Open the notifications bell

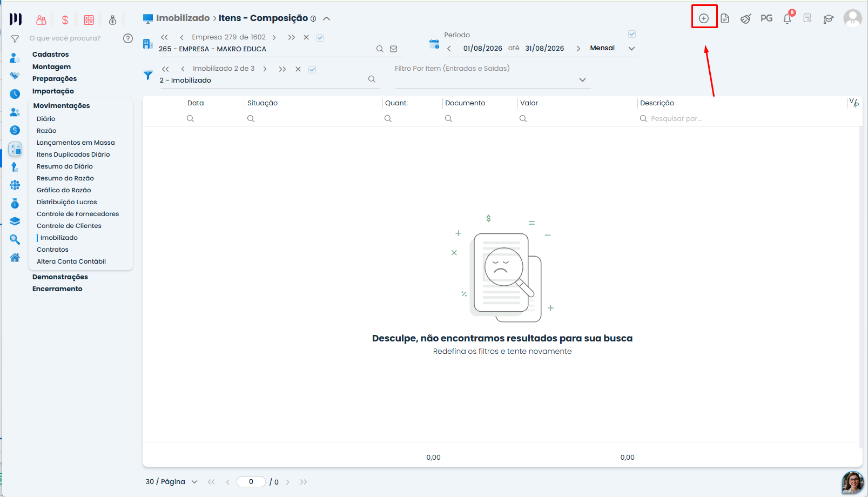788,18
